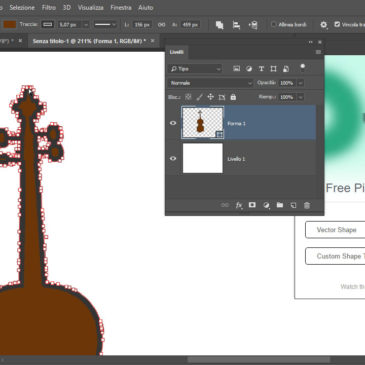Switch to Senza titolo-1 document tab

89,41
